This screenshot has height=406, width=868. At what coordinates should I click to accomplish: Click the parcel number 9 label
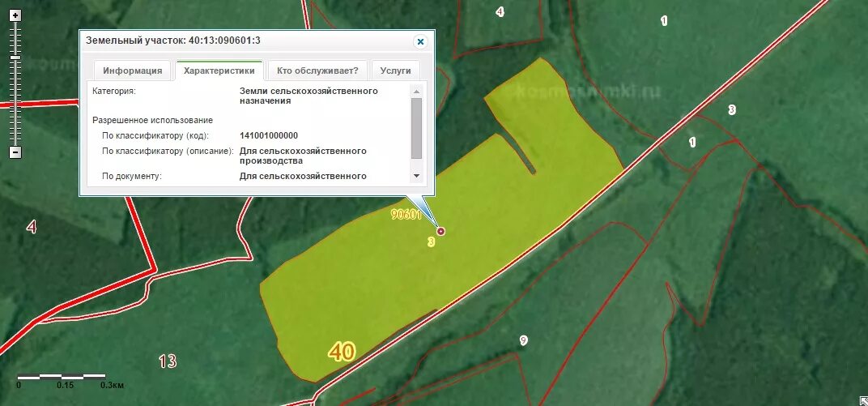click(523, 340)
